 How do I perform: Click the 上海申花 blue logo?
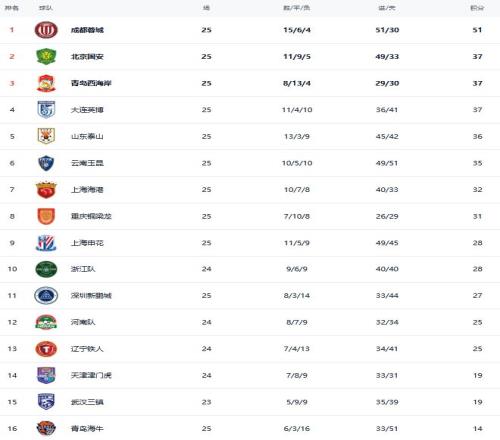[x=46, y=243]
